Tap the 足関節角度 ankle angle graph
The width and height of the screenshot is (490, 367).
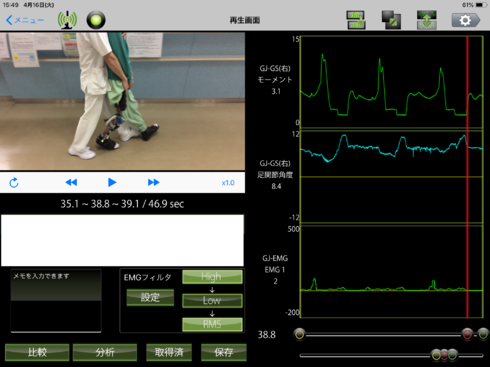(x=391, y=177)
